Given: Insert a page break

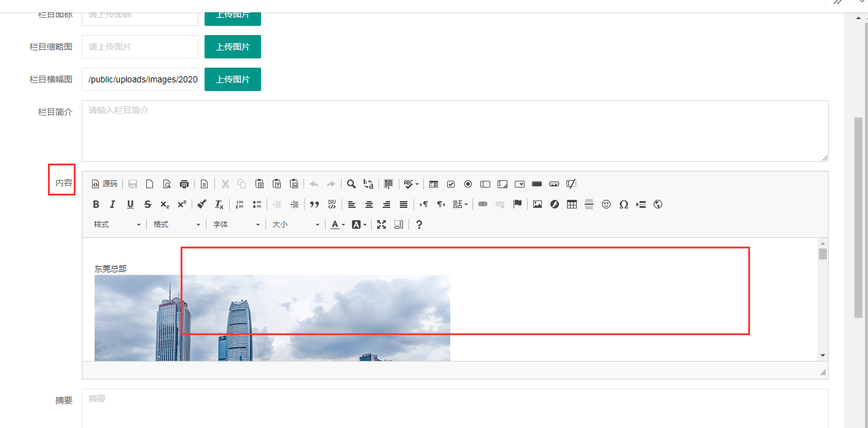Looking at the screenshot, I should 641,204.
